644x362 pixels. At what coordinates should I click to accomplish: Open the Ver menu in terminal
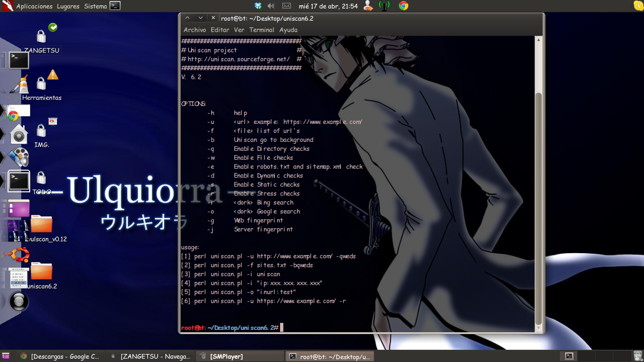pyautogui.click(x=239, y=30)
